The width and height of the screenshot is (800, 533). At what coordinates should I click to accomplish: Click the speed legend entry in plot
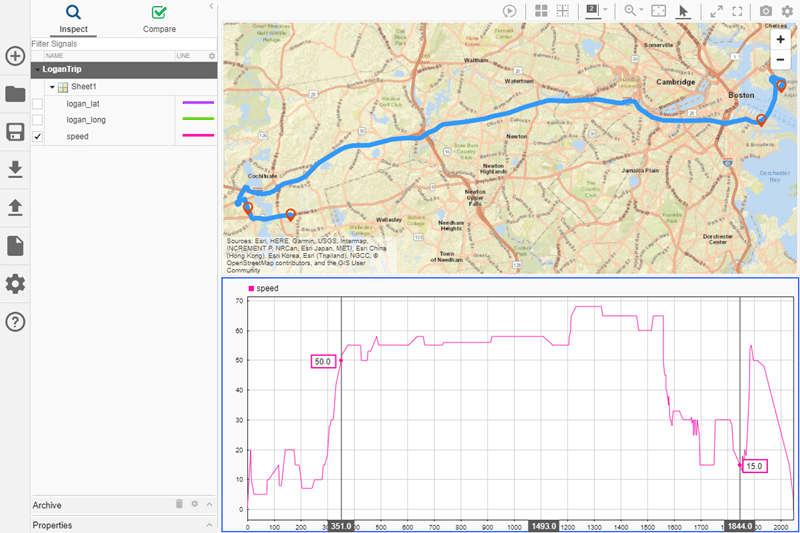pos(263,288)
